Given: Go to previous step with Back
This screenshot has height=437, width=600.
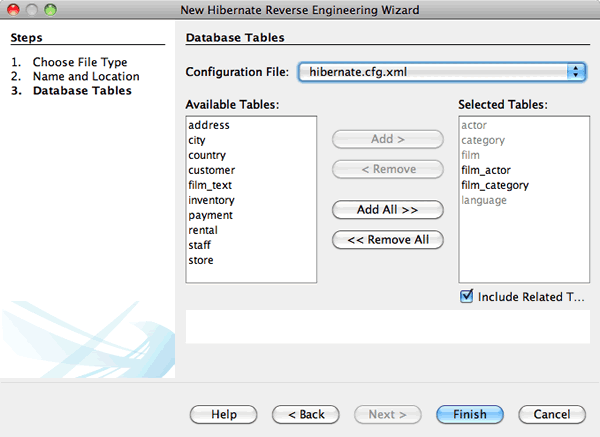Looking at the screenshot, I should tap(305, 414).
